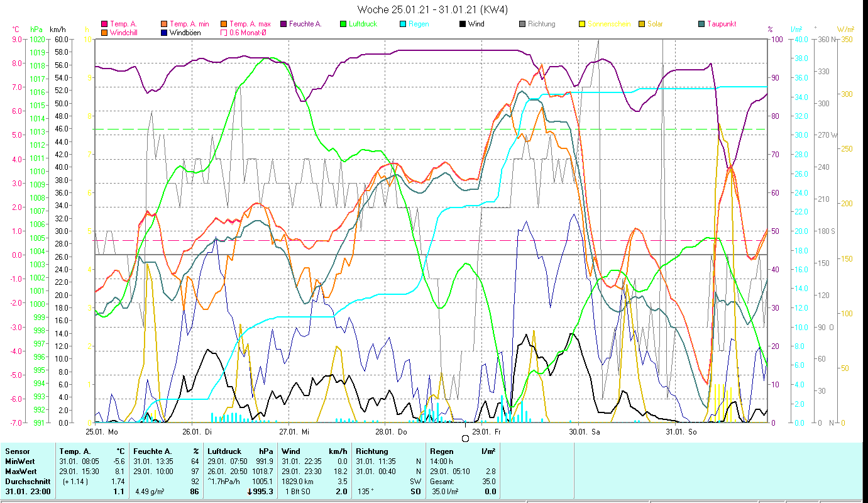This screenshot has height=503, width=868.
Task: Click the hPa axis unit label
Action: (36, 29)
